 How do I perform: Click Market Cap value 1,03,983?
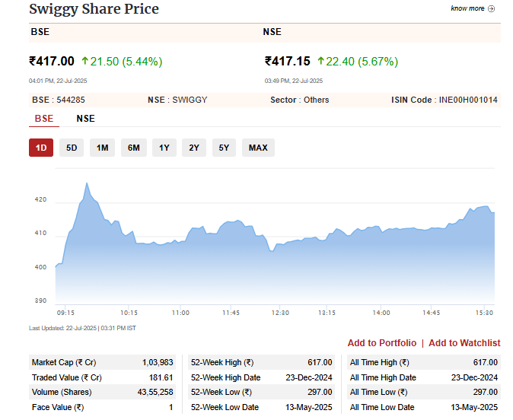158,362
